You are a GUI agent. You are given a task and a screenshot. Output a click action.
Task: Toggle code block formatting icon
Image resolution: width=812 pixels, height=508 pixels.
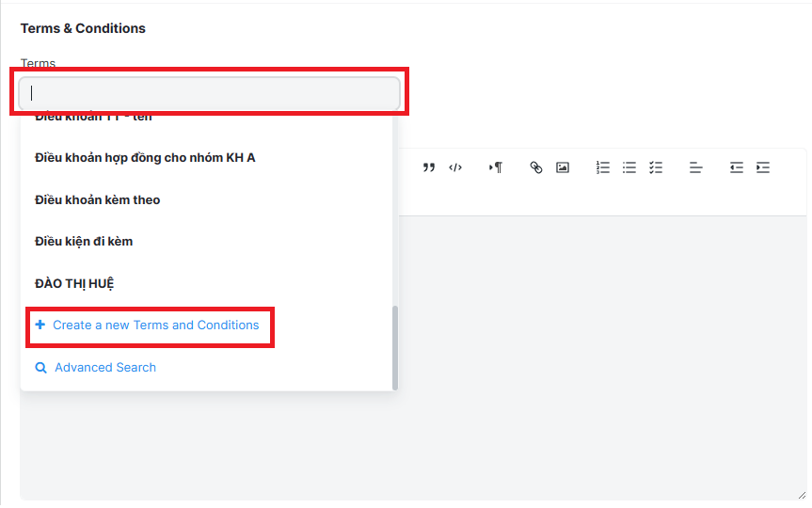pos(455,167)
